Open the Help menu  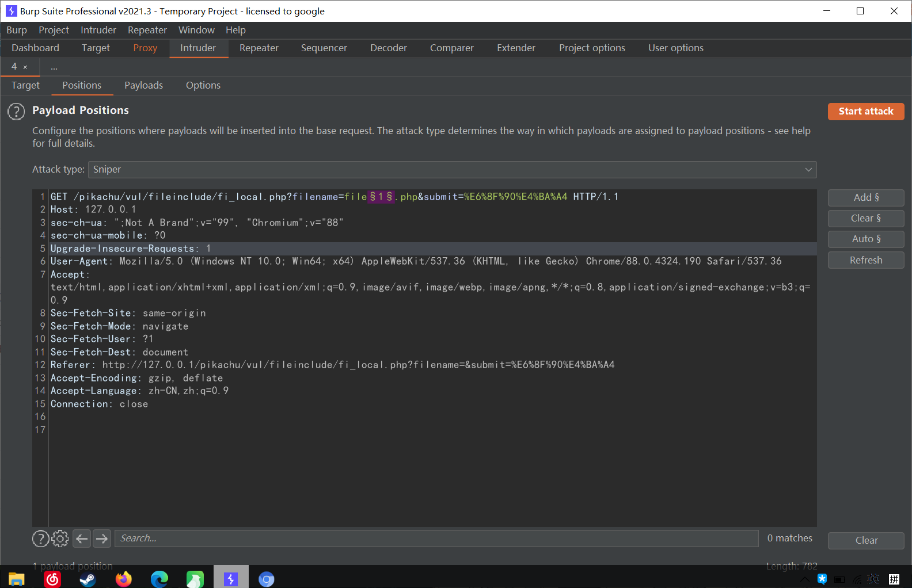235,30
